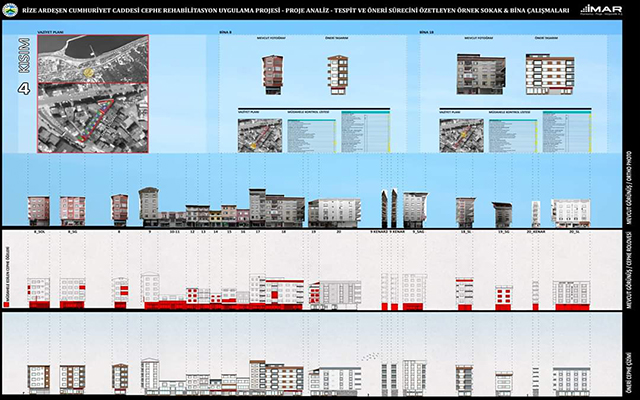Click the Bina 6 proposed design image

tap(337, 75)
